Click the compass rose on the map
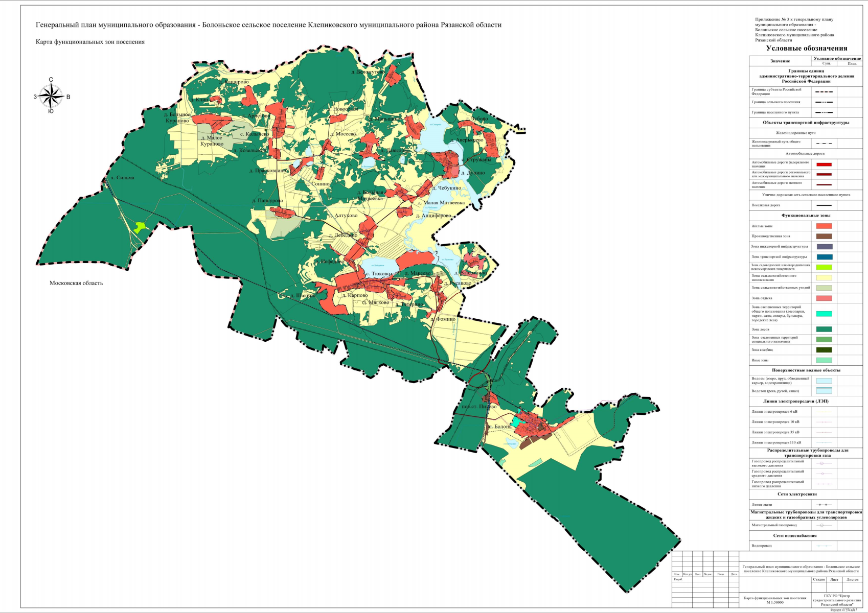The width and height of the screenshot is (868, 613). tap(51, 96)
